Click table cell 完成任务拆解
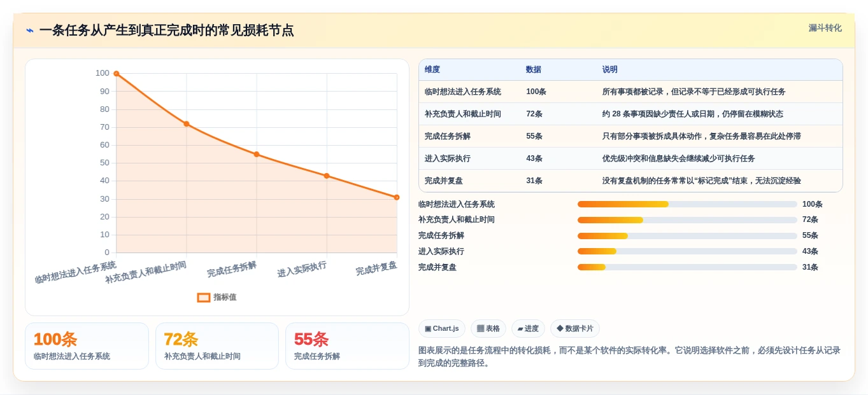The width and height of the screenshot is (868, 395). click(448, 136)
